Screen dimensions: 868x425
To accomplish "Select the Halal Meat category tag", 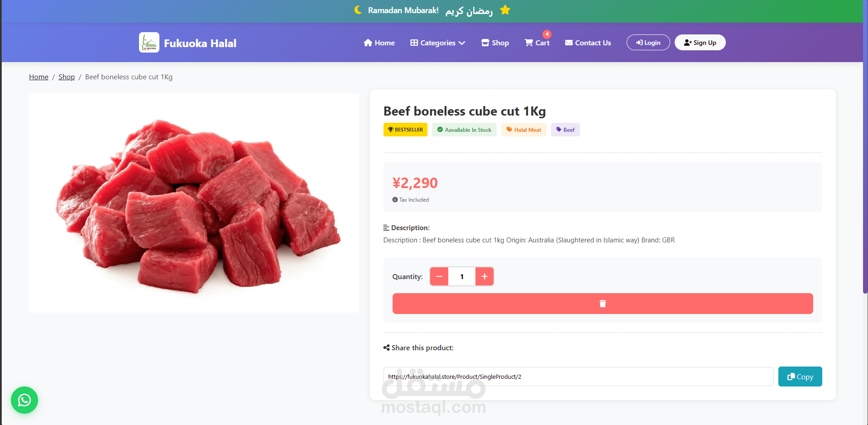I will tap(523, 130).
